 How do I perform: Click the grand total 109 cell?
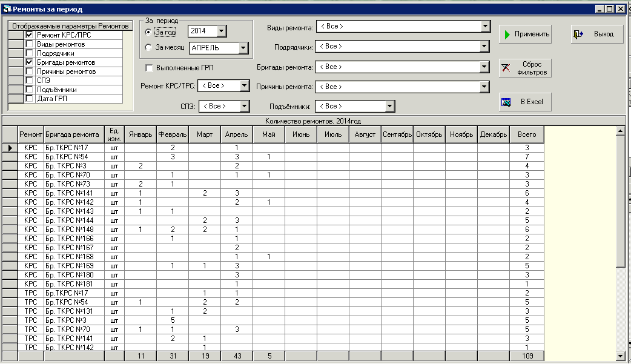tap(527, 356)
